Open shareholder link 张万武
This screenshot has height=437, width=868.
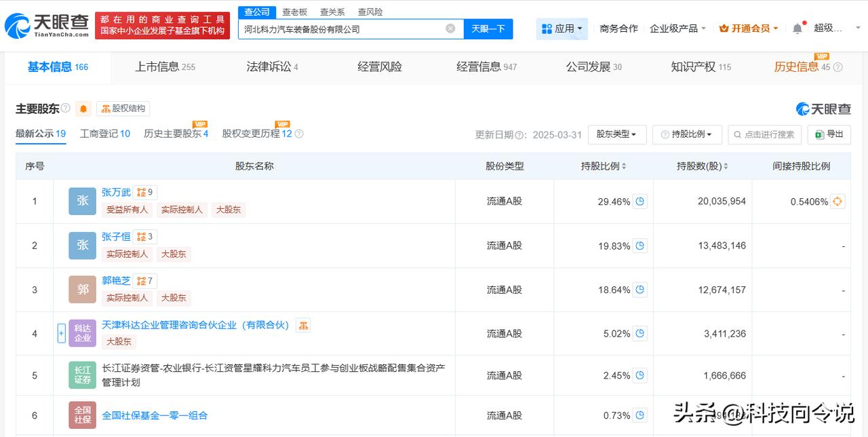click(x=116, y=193)
